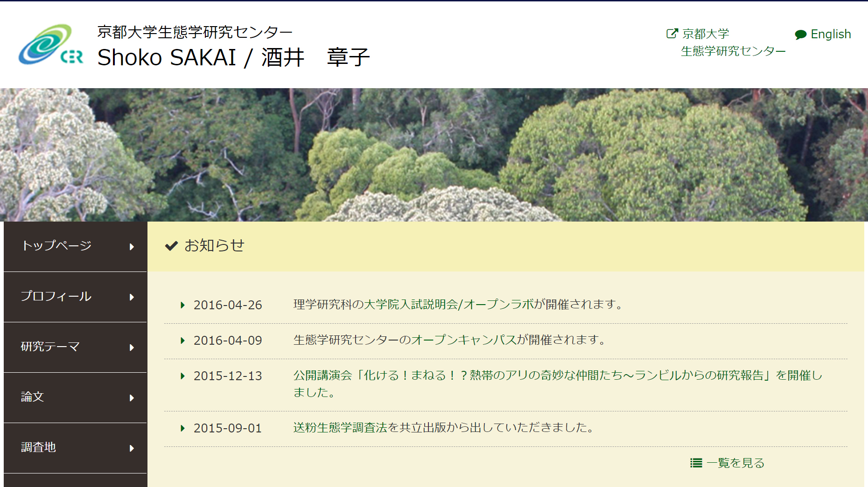Open the 論文 sidebar menu
Screen dimensions: 868x487
coord(75,397)
